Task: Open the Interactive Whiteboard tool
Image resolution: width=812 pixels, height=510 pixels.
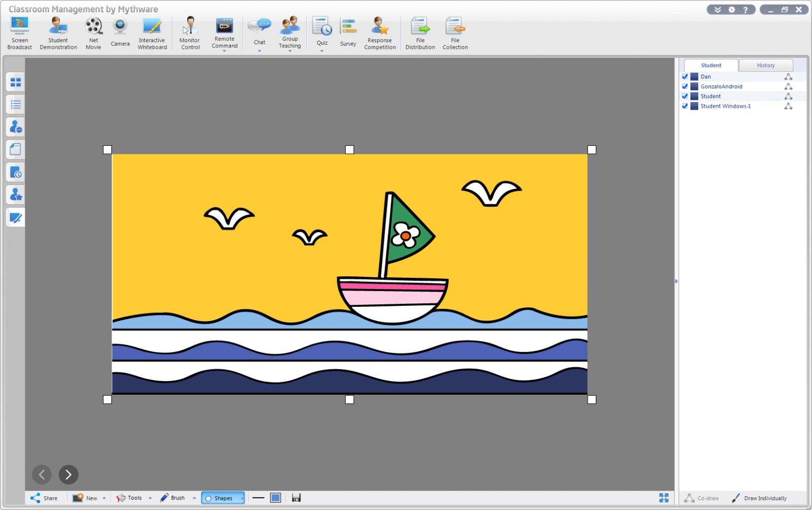Action: (x=152, y=32)
